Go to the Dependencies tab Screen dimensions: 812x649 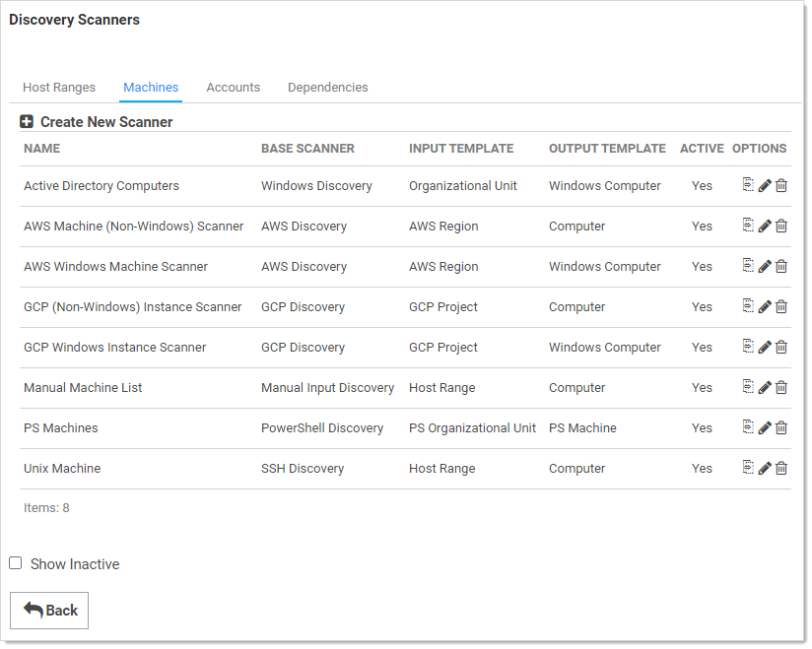[327, 88]
